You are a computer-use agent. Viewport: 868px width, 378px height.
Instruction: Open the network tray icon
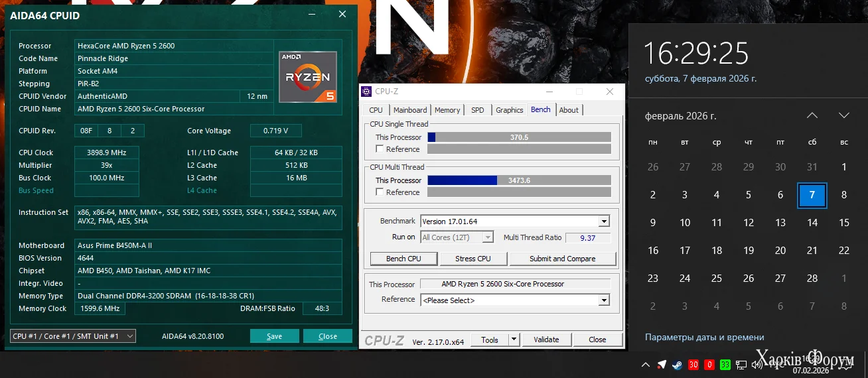point(741,364)
